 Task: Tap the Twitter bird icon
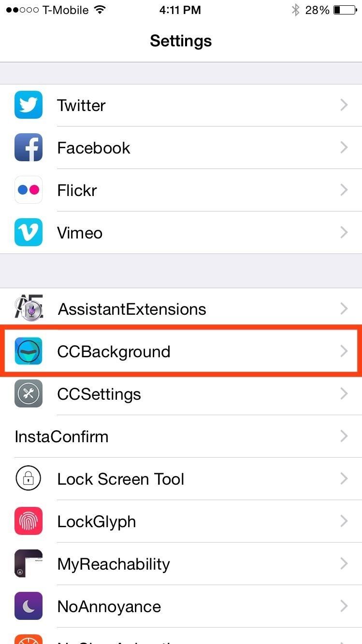click(x=28, y=105)
